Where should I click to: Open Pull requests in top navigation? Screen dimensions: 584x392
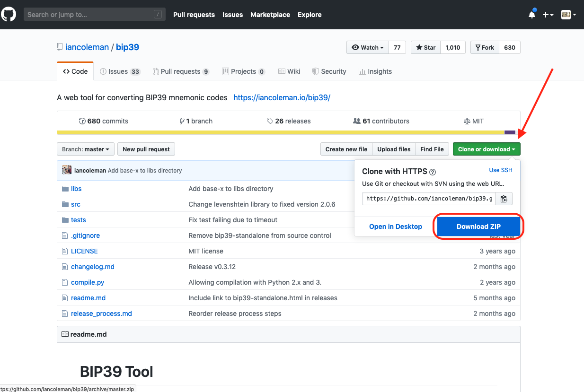tap(194, 15)
